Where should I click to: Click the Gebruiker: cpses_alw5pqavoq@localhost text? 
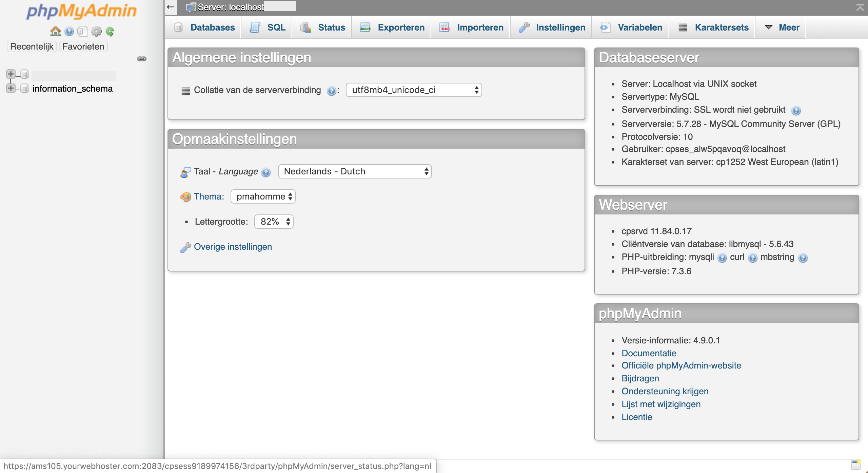click(x=704, y=149)
